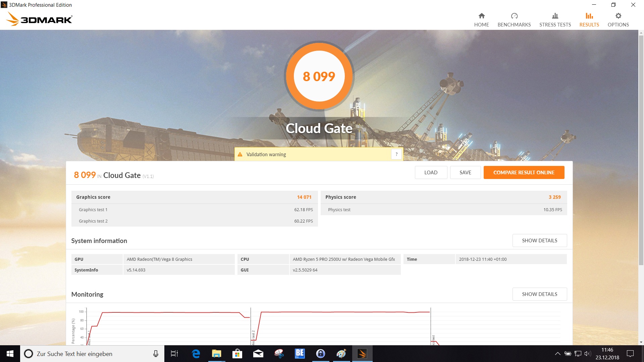Click the SAVE result button
This screenshot has height=362, width=644.
(465, 172)
